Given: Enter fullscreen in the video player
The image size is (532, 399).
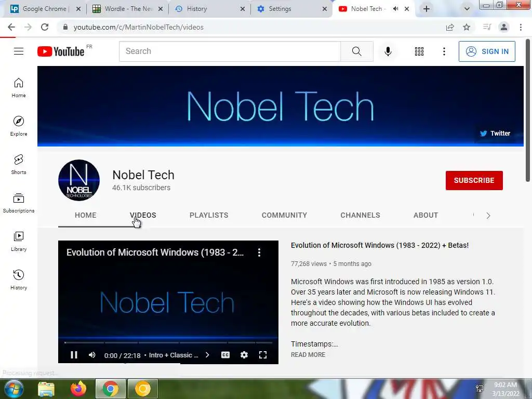Looking at the screenshot, I should [262, 355].
